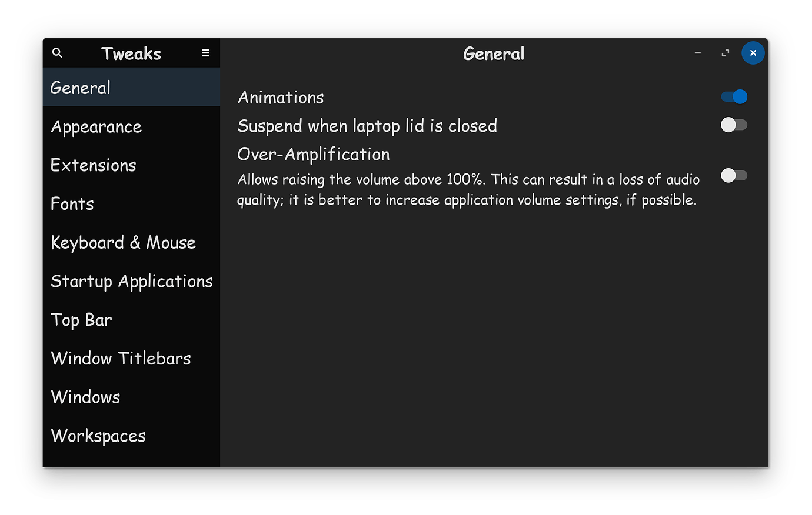Turn on Over-Amplification
The height and width of the screenshot is (515, 812).
click(x=733, y=175)
